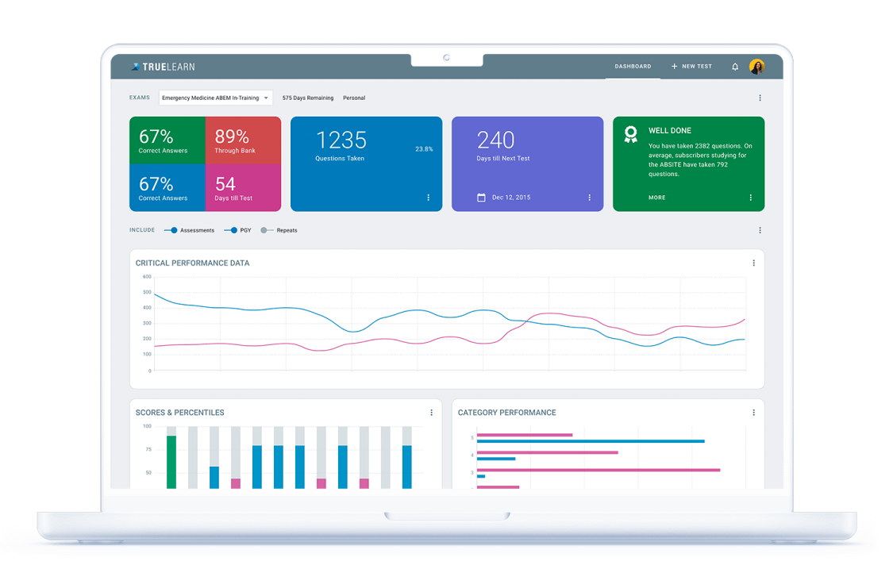The height and width of the screenshot is (588, 893).
Task: Click the Personal label
Action: [x=354, y=98]
